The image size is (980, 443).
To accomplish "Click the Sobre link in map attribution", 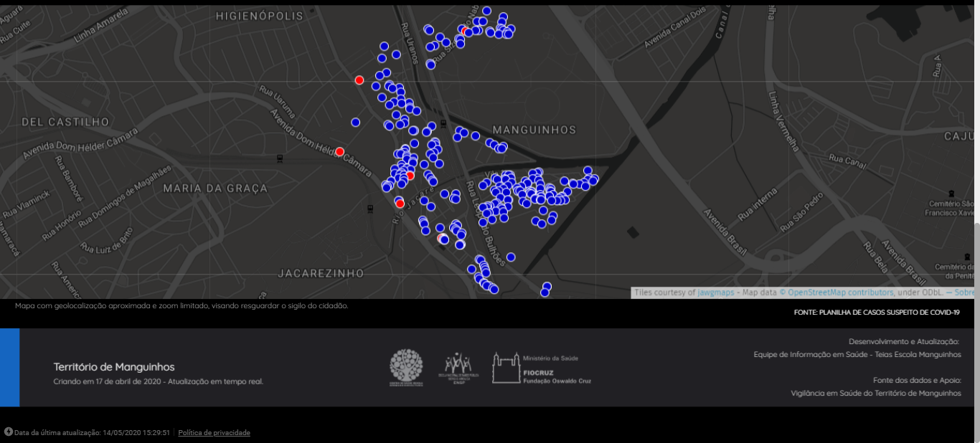I will coord(963,292).
